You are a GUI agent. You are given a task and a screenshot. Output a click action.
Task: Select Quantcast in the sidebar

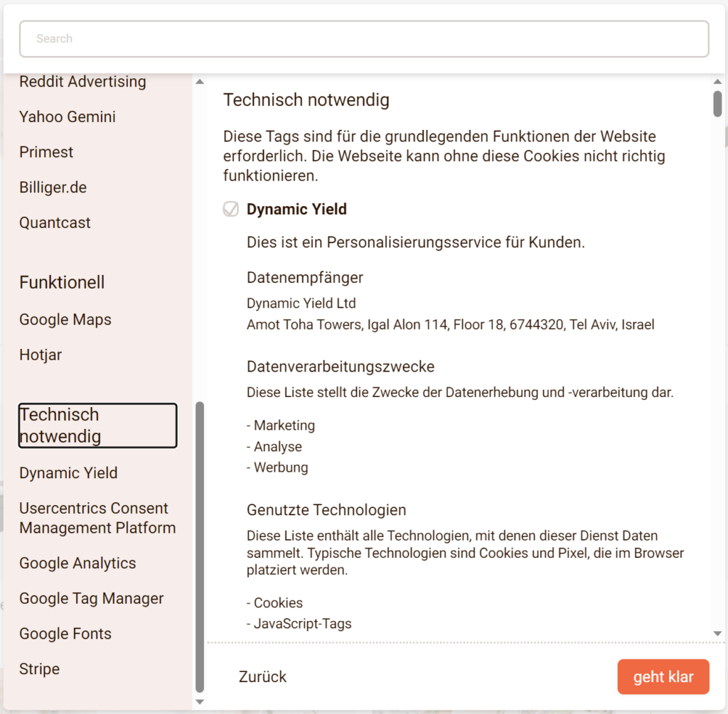pyautogui.click(x=55, y=222)
